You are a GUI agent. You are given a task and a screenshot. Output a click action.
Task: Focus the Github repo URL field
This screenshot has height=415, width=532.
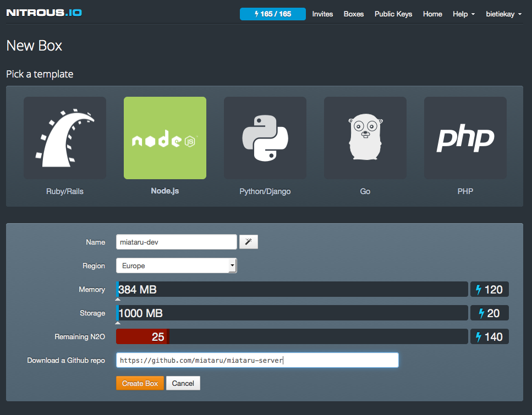[x=257, y=360]
